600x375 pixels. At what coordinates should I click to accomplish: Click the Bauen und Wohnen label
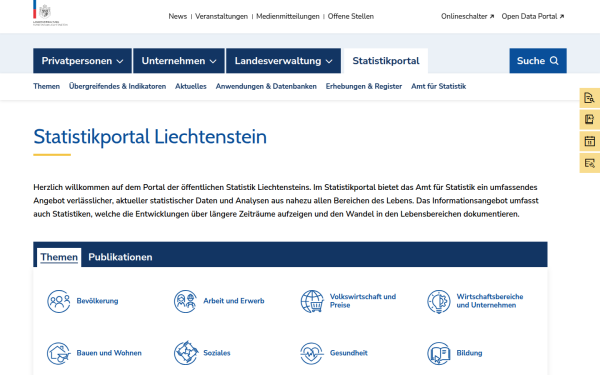109,353
